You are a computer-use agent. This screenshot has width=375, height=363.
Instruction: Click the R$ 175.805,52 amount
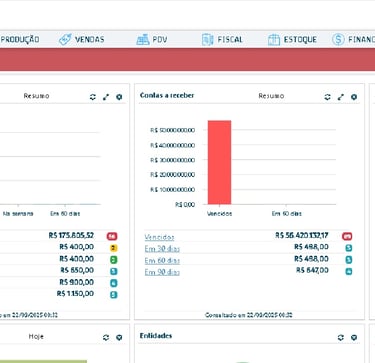click(x=71, y=236)
